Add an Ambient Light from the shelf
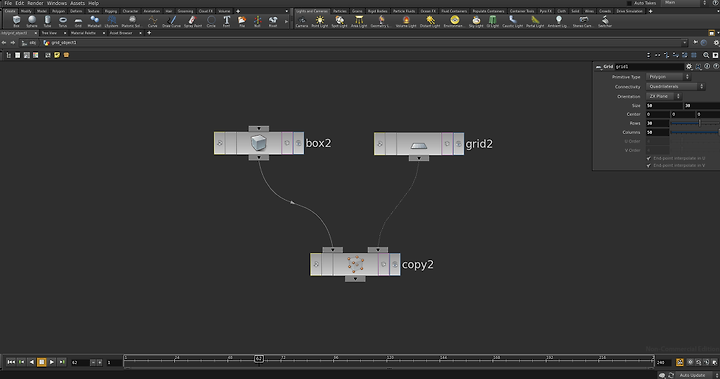Image resolution: width=720 pixels, height=379 pixels. click(558, 21)
